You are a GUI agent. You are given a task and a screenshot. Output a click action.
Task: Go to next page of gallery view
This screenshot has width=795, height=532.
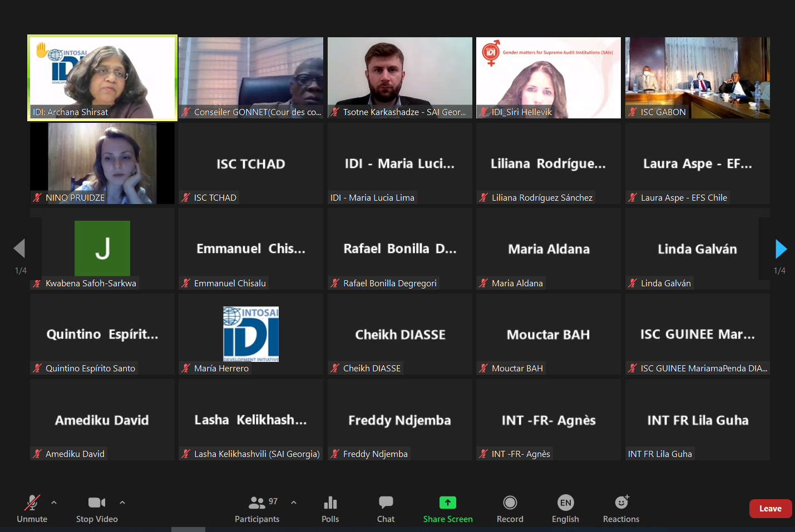pos(781,248)
